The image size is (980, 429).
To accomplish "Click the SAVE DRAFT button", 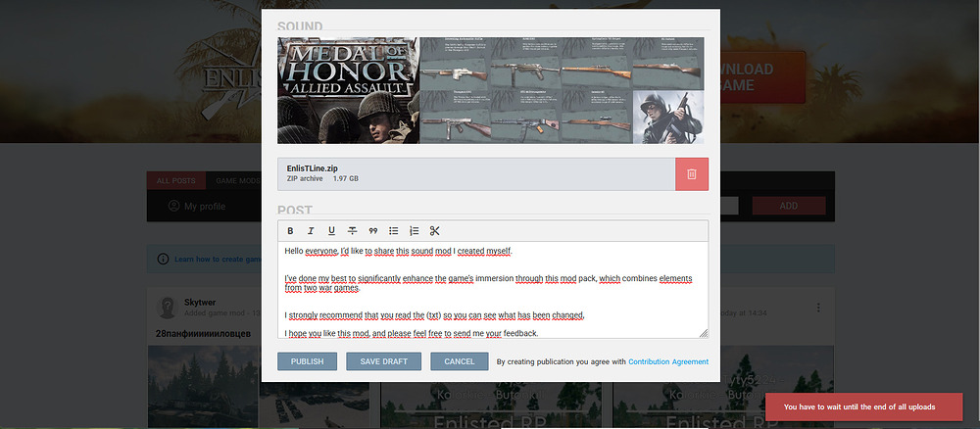I will pos(384,361).
